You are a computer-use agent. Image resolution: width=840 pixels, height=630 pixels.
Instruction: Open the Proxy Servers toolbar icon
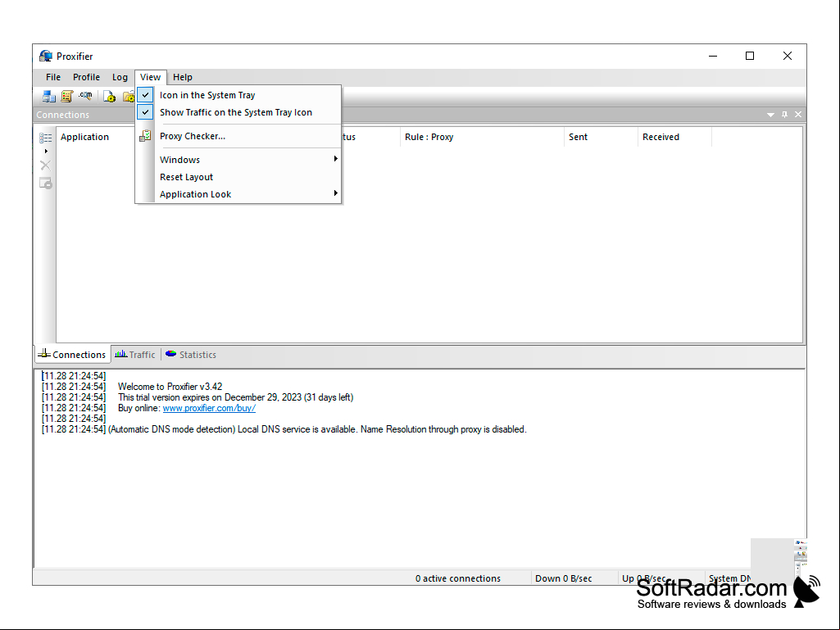(x=49, y=97)
